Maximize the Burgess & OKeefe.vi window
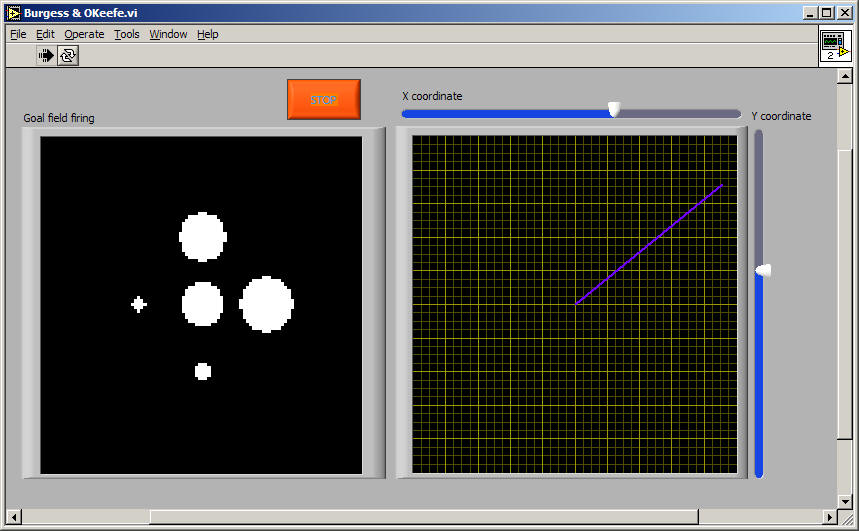 click(x=827, y=13)
